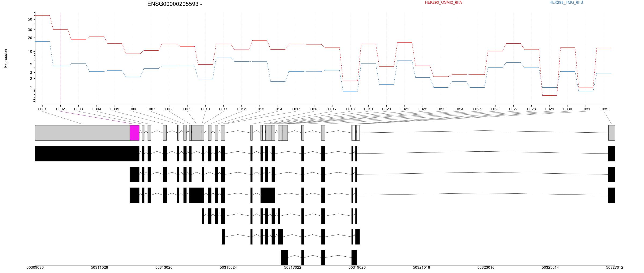Click exon label E017

(x=332, y=109)
